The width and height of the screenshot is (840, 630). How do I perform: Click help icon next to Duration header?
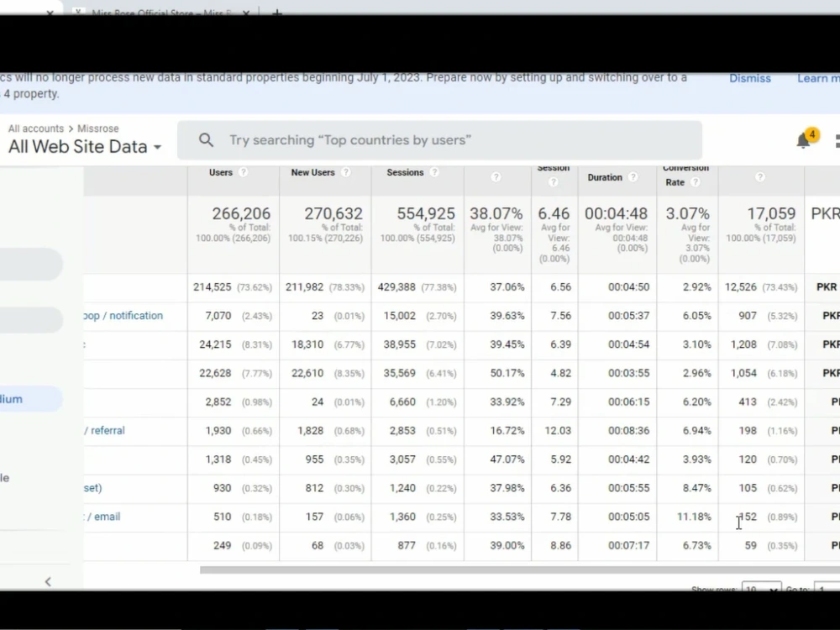click(x=633, y=176)
